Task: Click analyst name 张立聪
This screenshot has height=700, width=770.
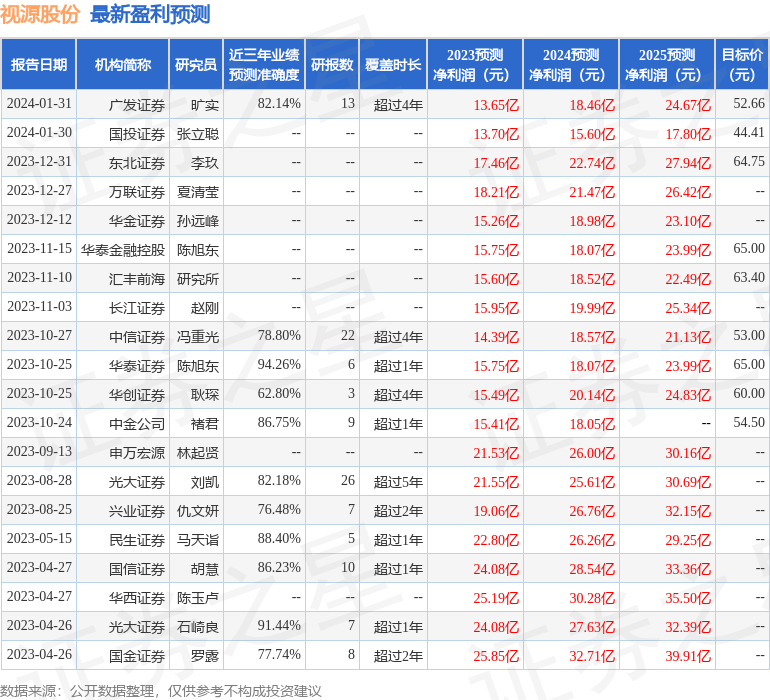Action: pyautogui.click(x=197, y=134)
